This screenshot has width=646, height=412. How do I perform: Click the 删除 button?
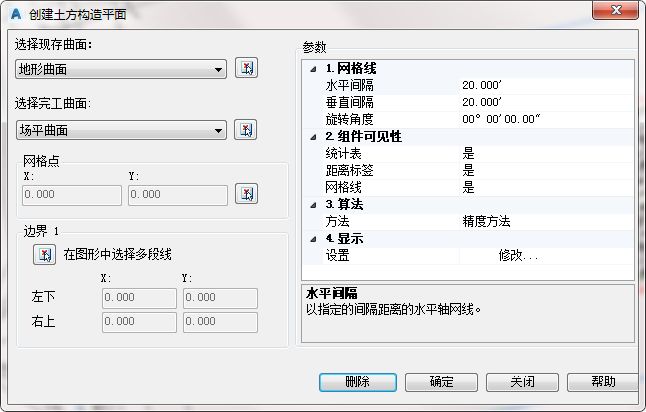358,382
